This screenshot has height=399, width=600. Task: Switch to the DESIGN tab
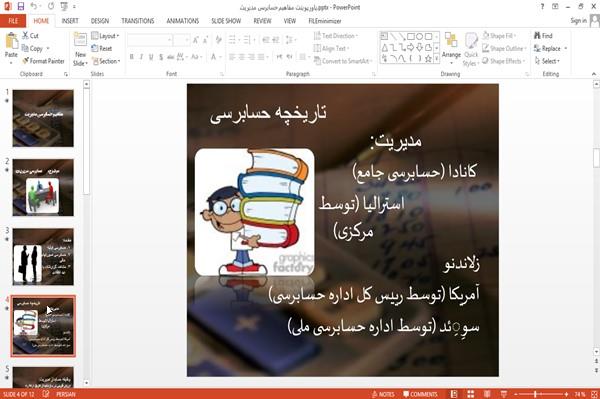click(x=100, y=21)
